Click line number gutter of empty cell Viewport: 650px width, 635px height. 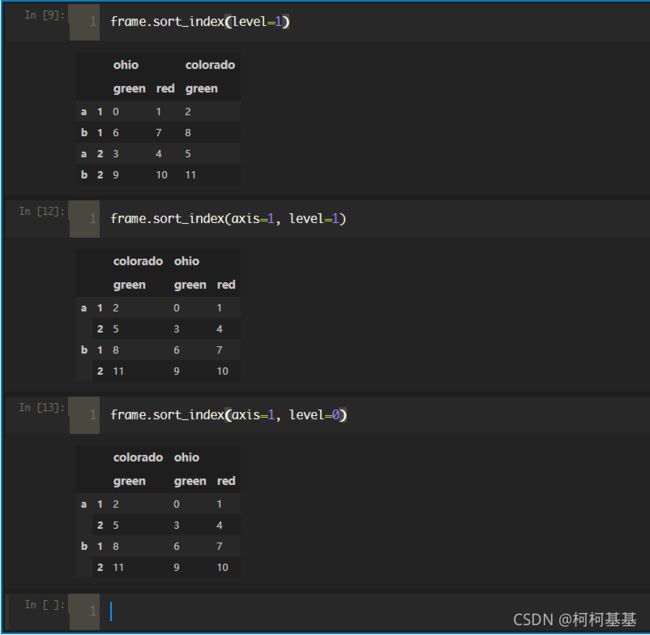click(85, 611)
